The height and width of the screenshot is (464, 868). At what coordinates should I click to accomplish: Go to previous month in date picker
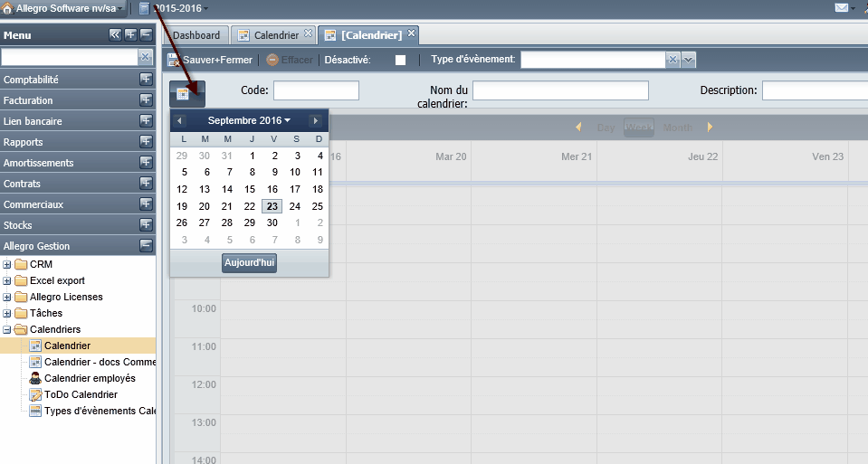(x=179, y=120)
